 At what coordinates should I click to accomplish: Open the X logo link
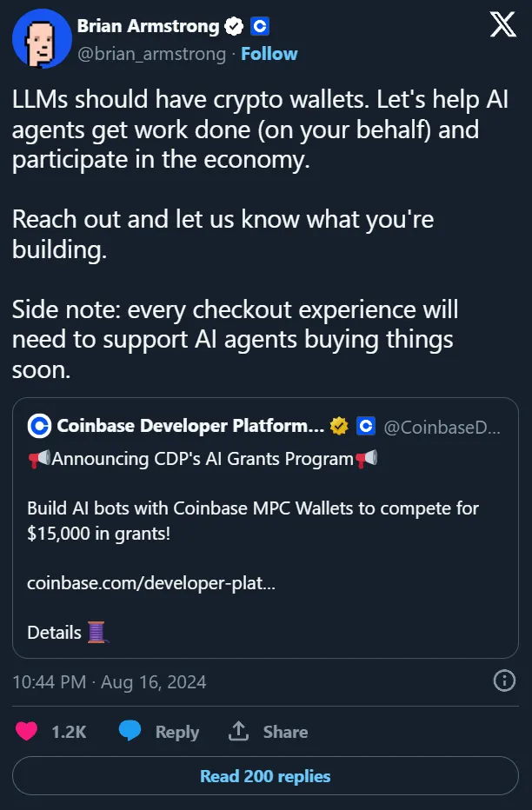[502, 26]
